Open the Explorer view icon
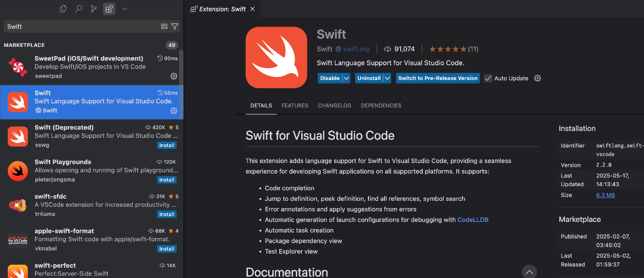Screen dimensions: 644x278 pyautogui.click(x=63, y=9)
